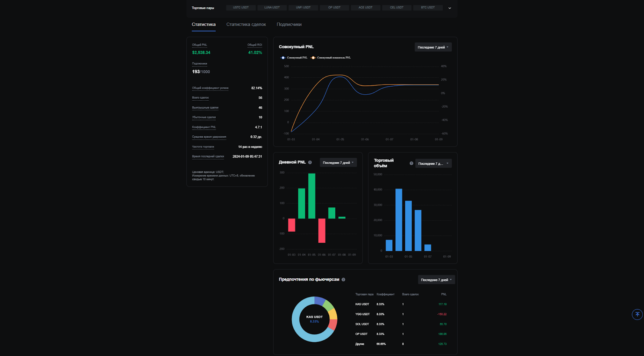Open period dropdown on Совокупный PNL chart

coord(433,48)
